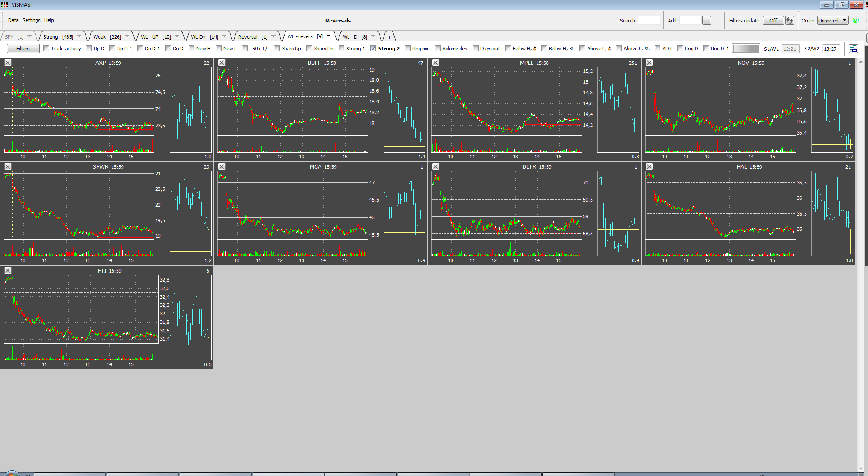Close the BUFF chart panel
The image size is (868, 476).
[222, 63]
